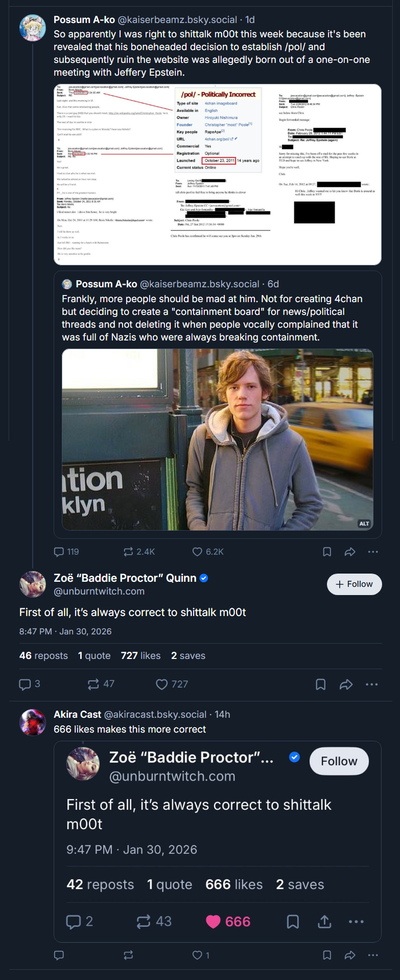Like Zoë Quinn's post showing 727
The height and width of the screenshot is (980, 400).
tap(162, 684)
